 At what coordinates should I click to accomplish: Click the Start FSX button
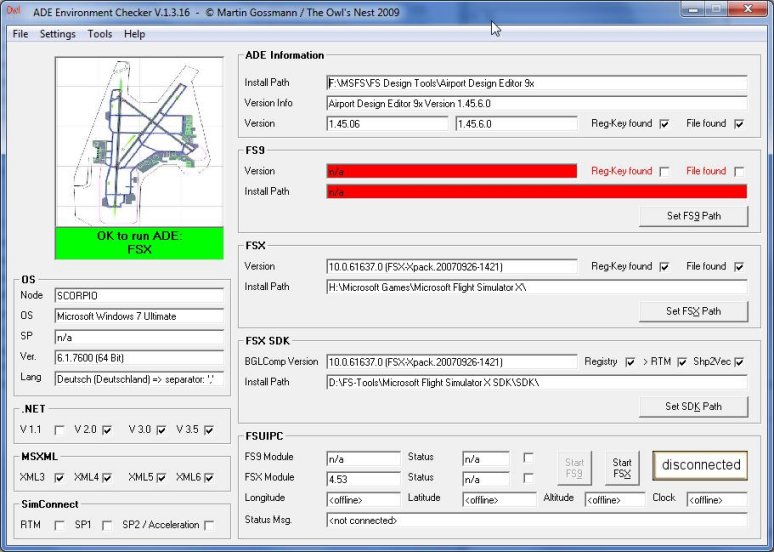click(x=622, y=468)
